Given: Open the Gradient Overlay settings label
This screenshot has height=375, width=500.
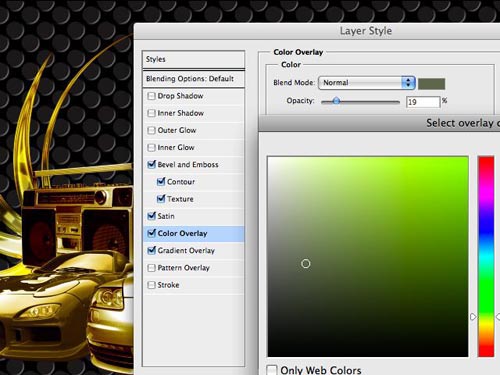Looking at the screenshot, I should pyautogui.click(x=186, y=250).
